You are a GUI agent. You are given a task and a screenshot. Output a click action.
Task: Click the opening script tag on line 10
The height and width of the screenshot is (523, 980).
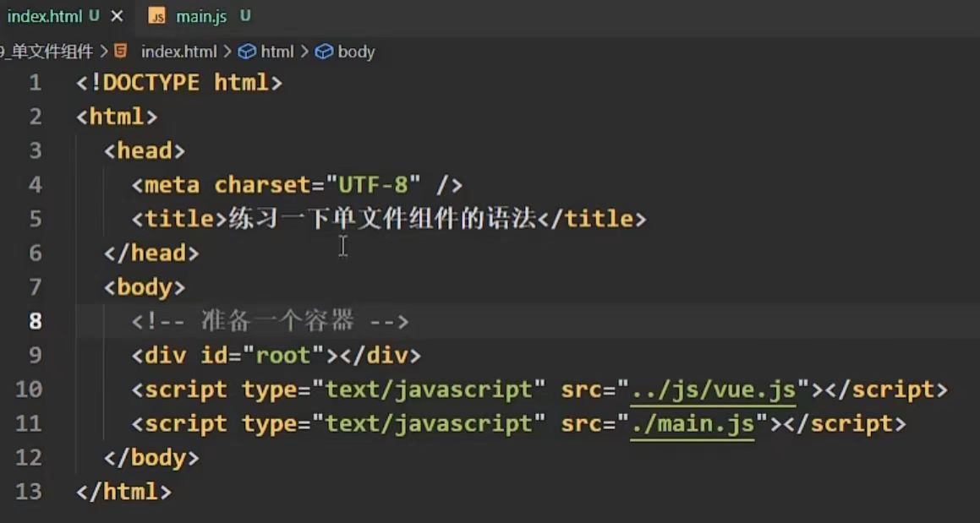coord(179,390)
